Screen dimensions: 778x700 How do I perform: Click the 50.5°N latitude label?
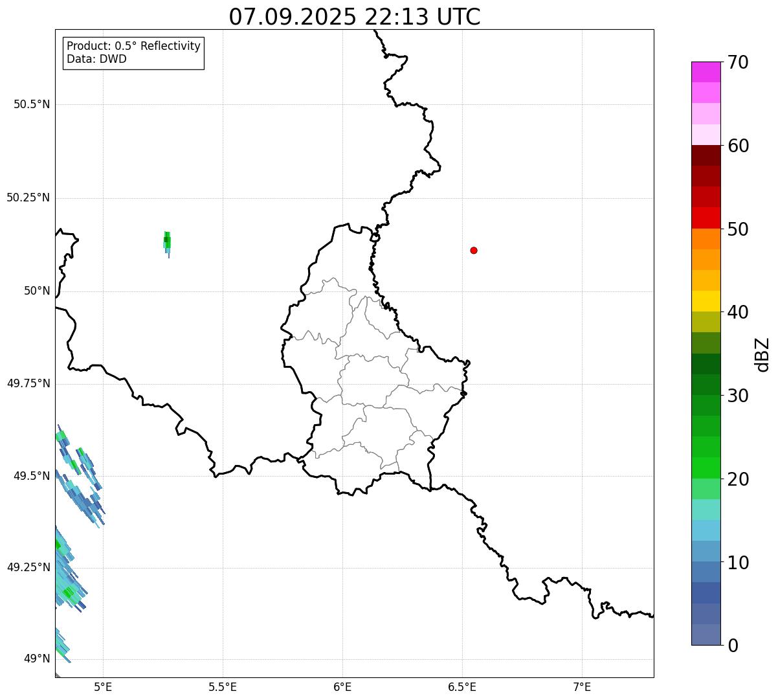point(32,104)
